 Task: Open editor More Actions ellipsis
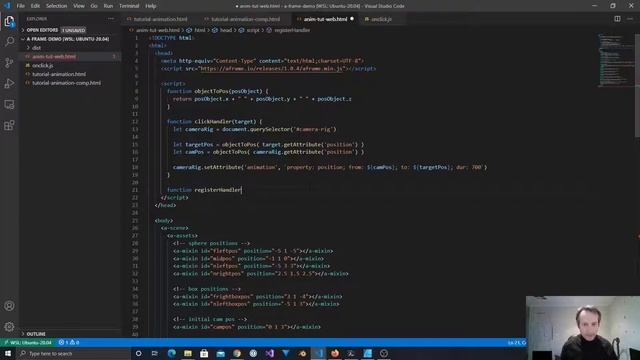click(630, 19)
